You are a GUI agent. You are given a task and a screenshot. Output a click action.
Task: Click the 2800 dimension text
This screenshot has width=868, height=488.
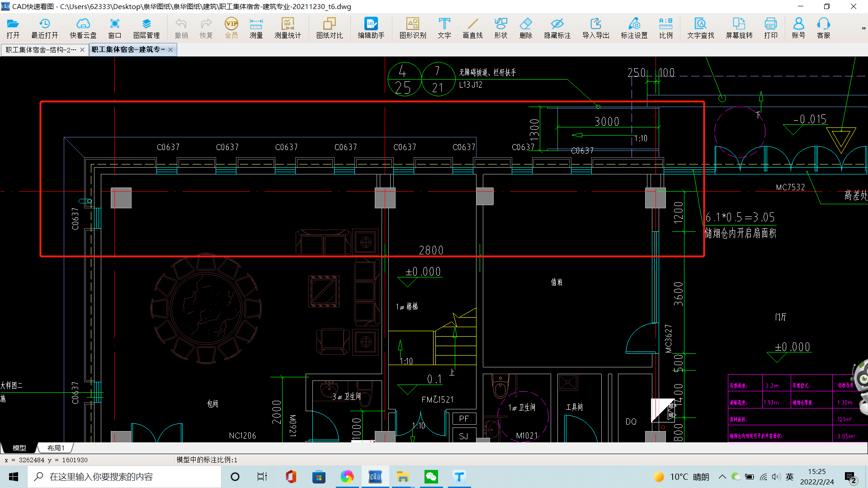point(431,250)
